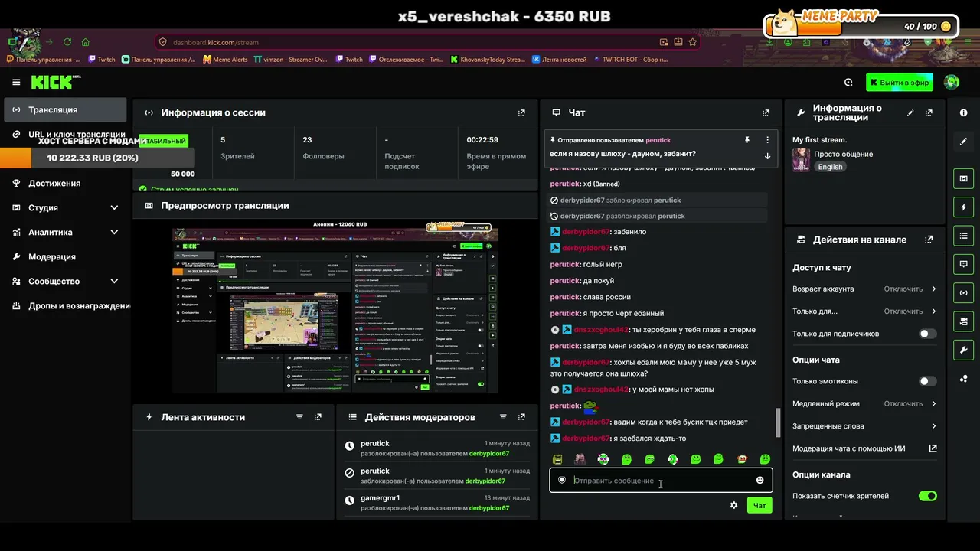
Task: Edit stream info with the pencil icon
Action: tap(910, 112)
